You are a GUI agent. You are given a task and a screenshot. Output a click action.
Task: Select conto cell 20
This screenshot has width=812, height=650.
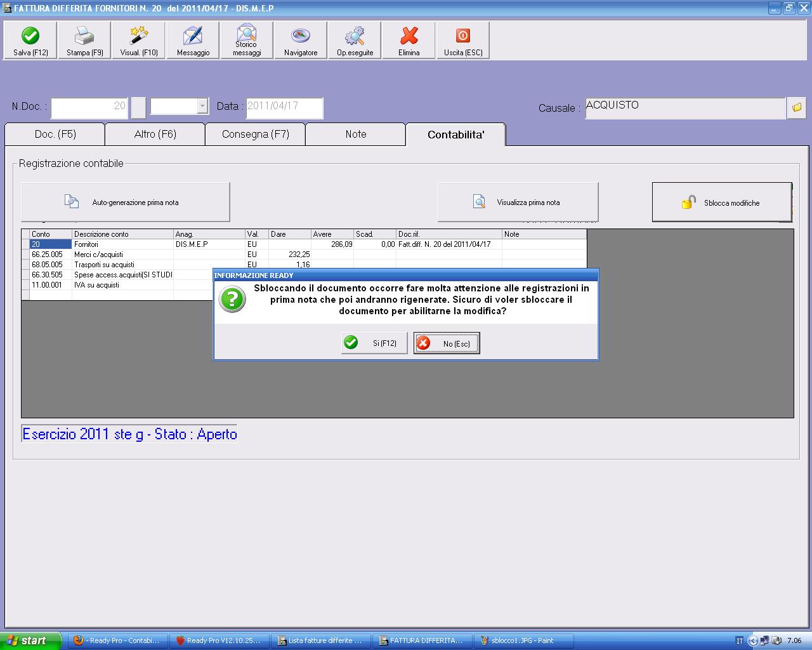point(51,244)
